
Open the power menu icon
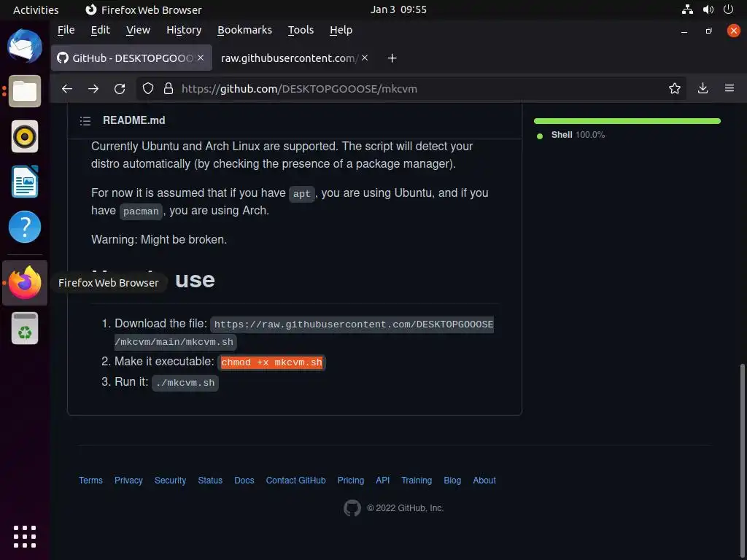coord(728,9)
